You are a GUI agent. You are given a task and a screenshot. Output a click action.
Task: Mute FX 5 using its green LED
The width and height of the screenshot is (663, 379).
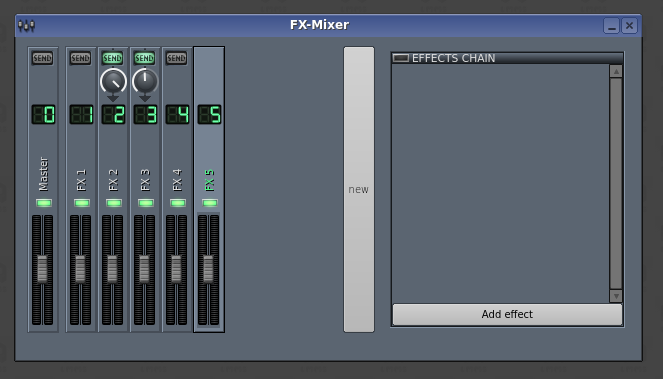pyautogui.click(x=210, y=203)
